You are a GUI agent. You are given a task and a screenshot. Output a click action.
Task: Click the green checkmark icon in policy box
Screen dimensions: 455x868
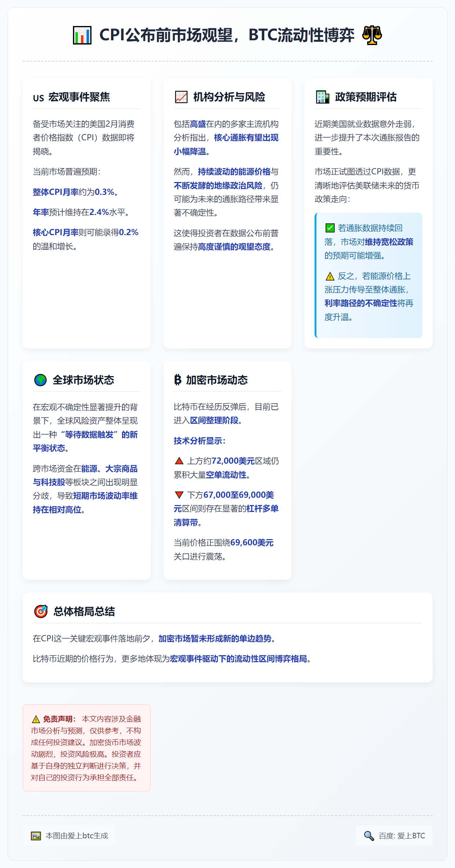[x=330, y=228]
